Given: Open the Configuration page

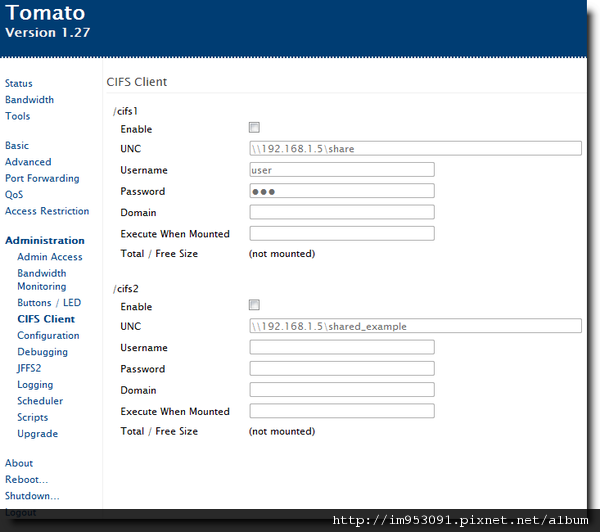Looking at the screenshot, I should pos(48,336).
